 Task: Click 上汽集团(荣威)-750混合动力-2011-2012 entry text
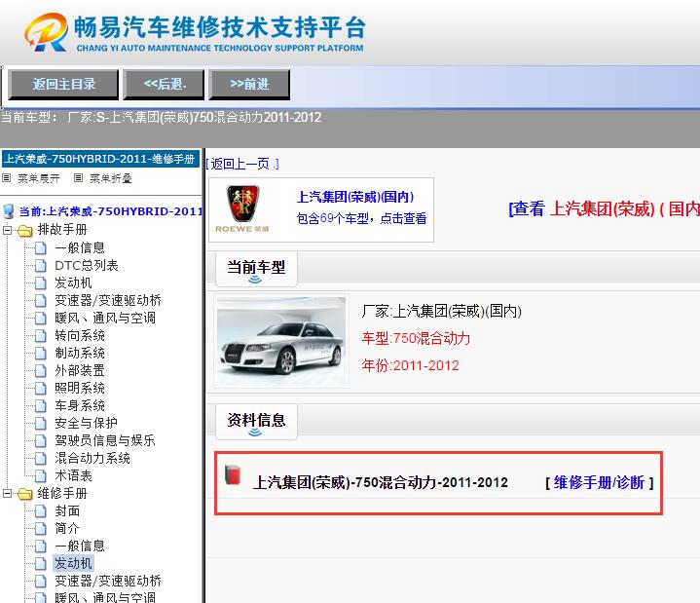click(381, 483)
